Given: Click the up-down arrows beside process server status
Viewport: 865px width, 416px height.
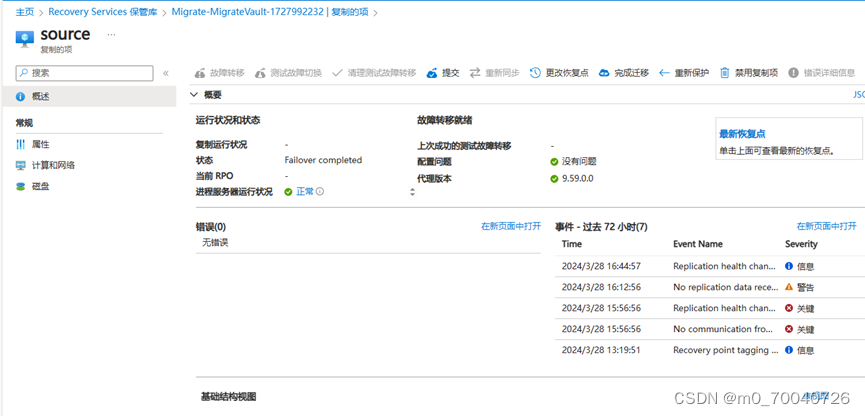Looking at the screenshot, I should pyautogui.click(x=412, y=193).
